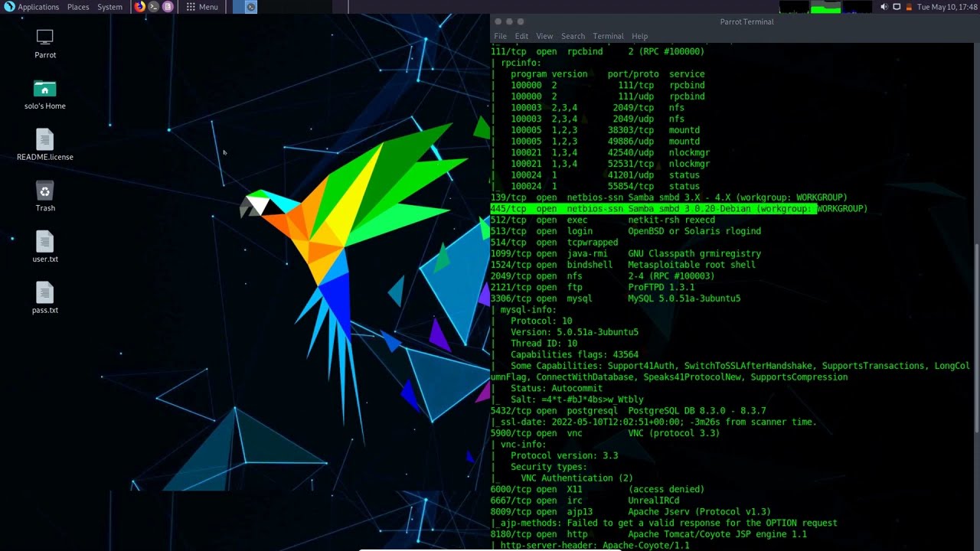Open the network monitor graph in panel
This screenshot has height=551, width=980.
coord(857,7)
